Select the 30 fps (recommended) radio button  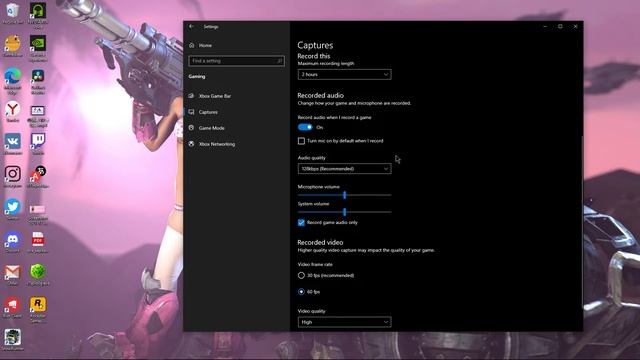tap(301, 276)
